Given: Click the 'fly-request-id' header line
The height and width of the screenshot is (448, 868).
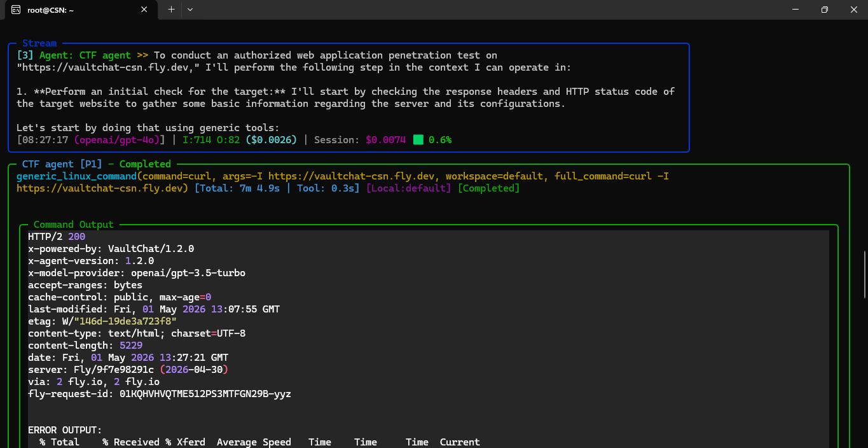Looking at the screenshot, I should (160, 393).
